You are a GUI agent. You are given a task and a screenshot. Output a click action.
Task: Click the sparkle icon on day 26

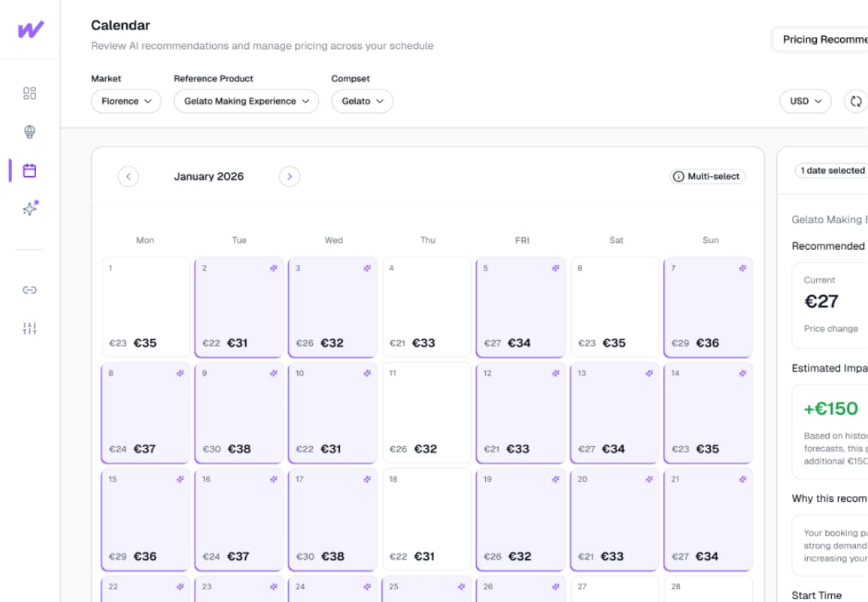[x=555, y=586]
